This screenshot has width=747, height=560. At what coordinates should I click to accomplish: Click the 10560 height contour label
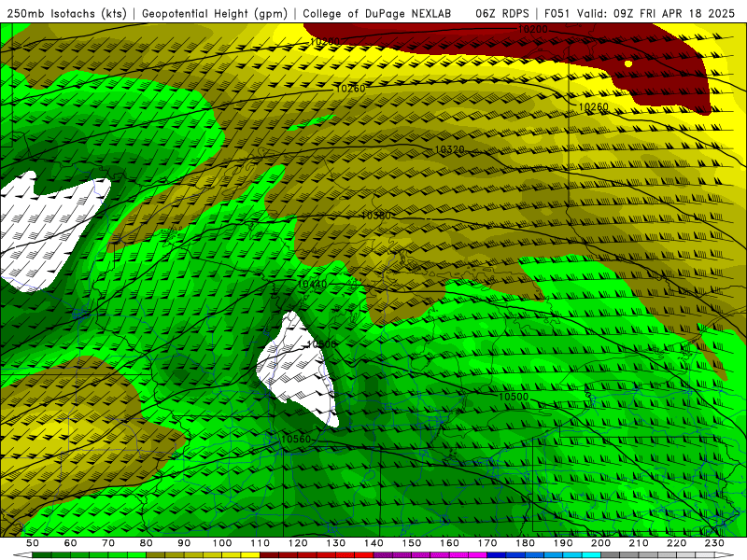296,439
